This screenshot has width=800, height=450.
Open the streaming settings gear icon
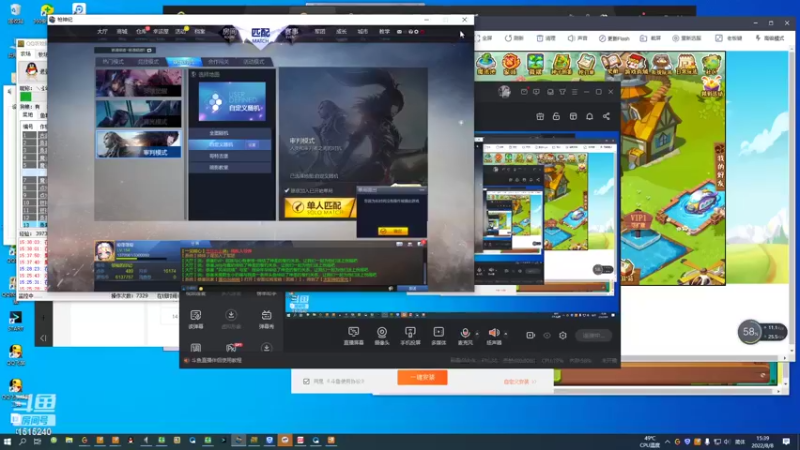pos(563,335)
